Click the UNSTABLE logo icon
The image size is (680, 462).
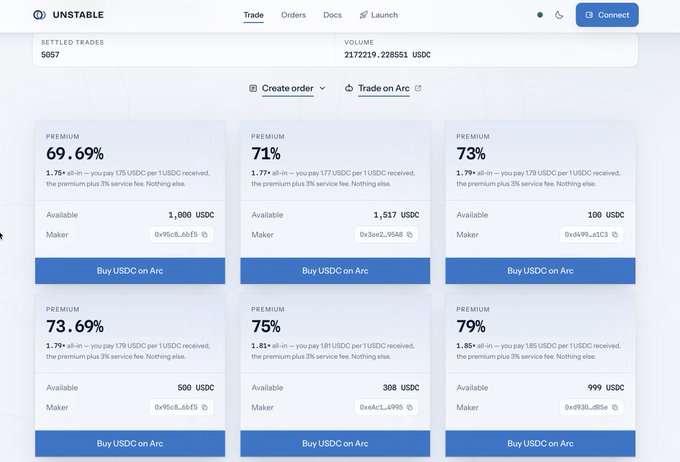(x=39, y=15)
